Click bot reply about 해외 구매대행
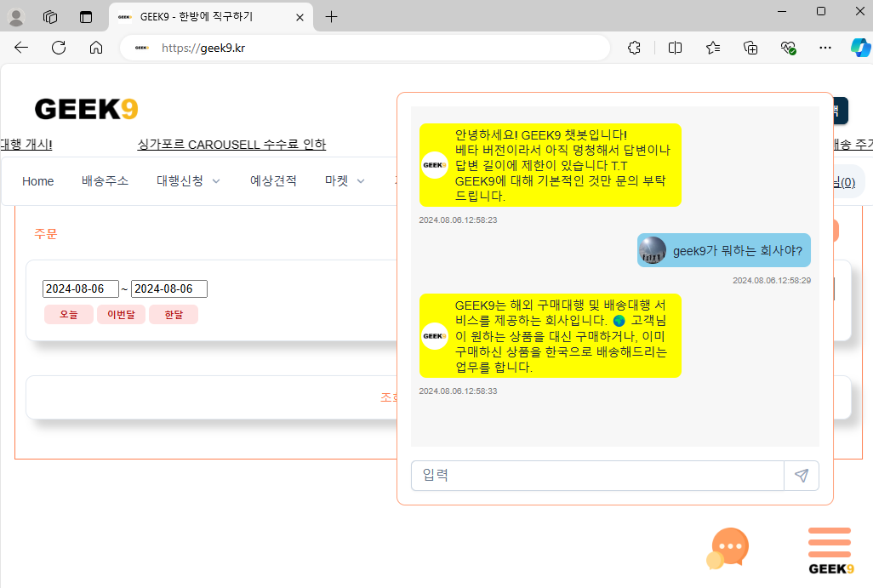This screenshot has width=873, height=588. pos(550,336)
